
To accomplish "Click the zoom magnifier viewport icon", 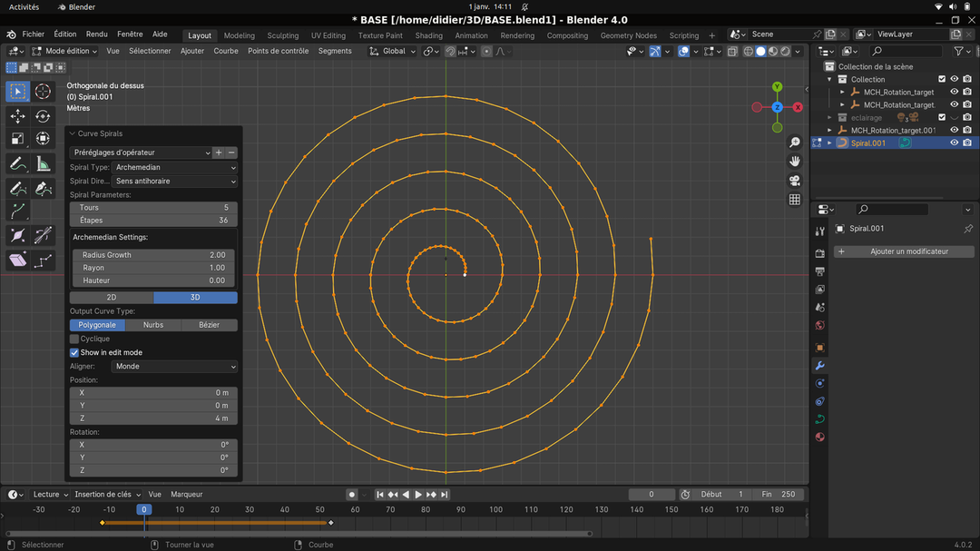I will [794, 143].
